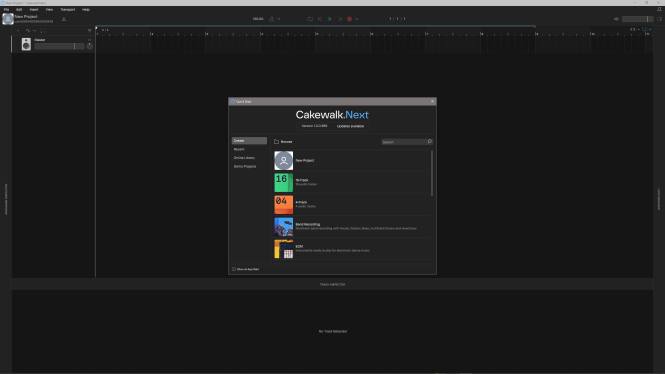This screenshot has height=374, width=665.
Task: Select the Online Library tab
Action: point(244,158)
